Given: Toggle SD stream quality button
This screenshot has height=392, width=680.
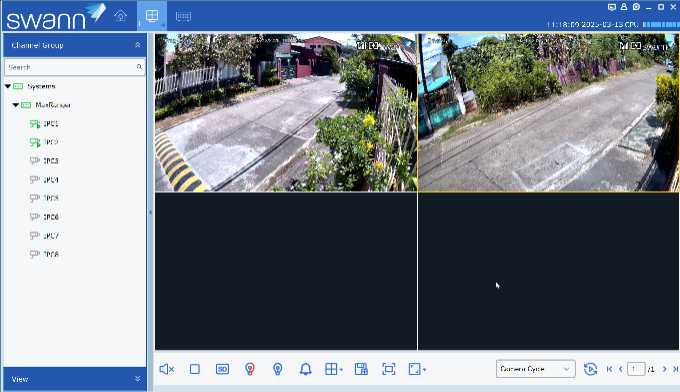Looking at the screenshot, I should [x=222, y=369].
